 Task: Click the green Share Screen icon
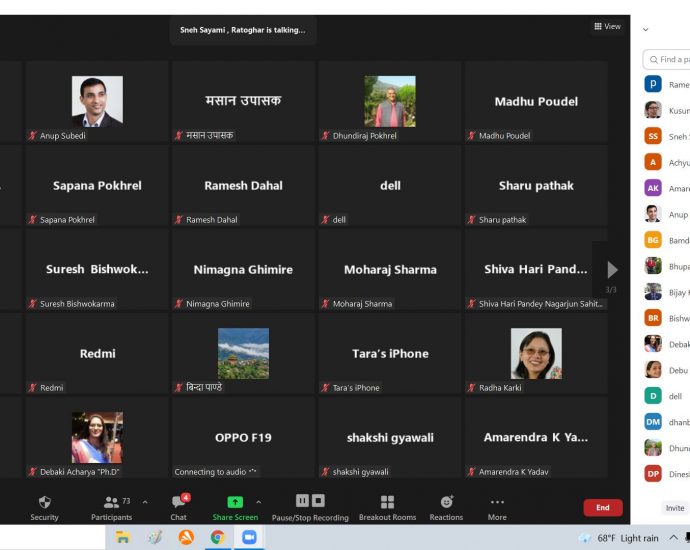coord(235,502)
